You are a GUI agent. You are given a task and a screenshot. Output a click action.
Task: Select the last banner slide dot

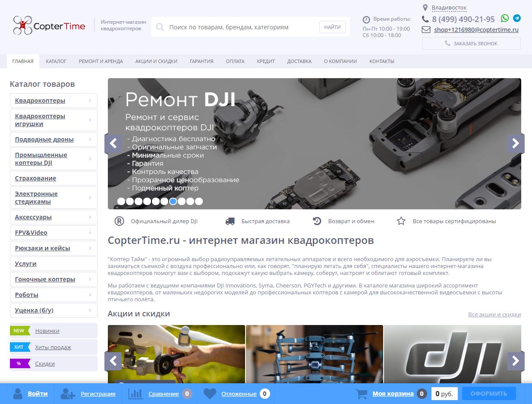coord(199,201)
